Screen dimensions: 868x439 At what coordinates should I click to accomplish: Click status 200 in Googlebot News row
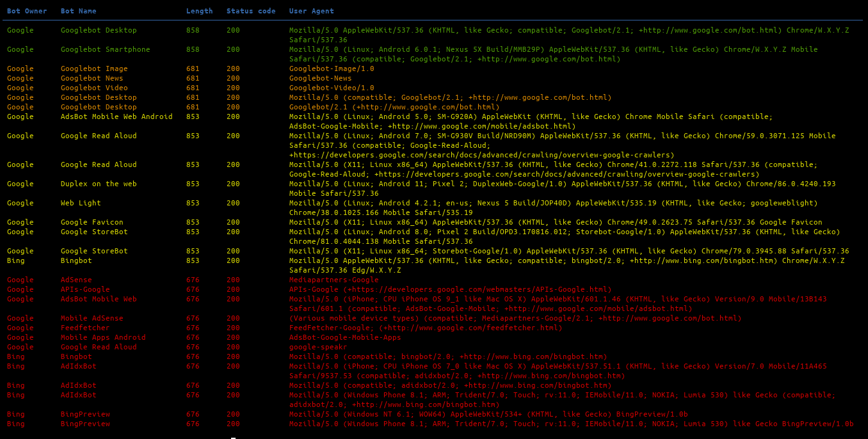click(233, 78)
